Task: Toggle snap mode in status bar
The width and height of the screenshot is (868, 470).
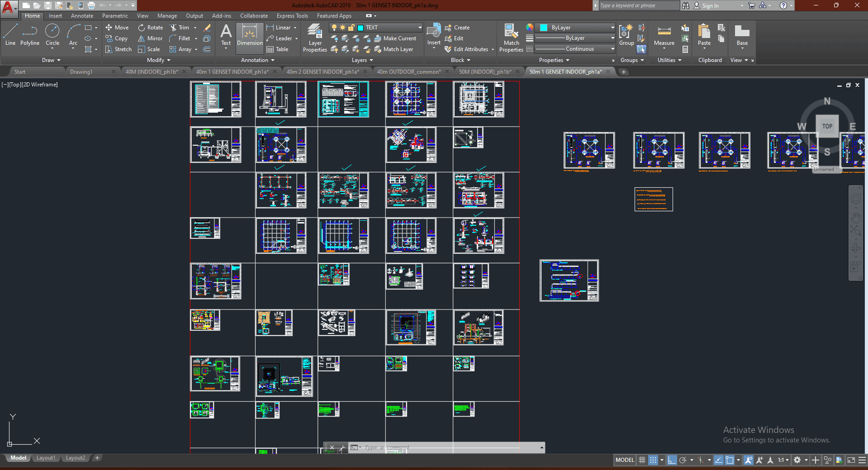Action: tap(653, 460)
